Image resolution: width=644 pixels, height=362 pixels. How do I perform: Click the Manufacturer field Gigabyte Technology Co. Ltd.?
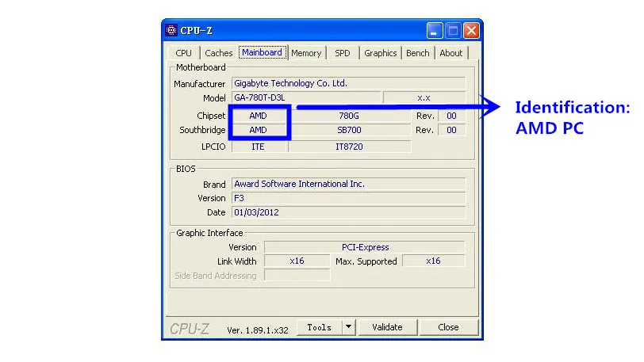coord(349,83)
